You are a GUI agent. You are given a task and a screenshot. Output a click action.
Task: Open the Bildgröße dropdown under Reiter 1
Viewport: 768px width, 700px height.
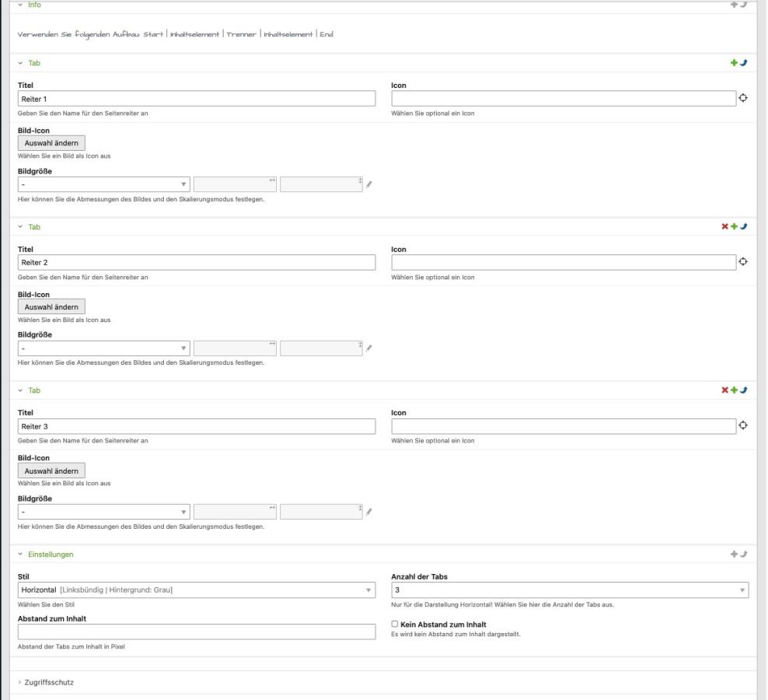click(x=103, y=184)
